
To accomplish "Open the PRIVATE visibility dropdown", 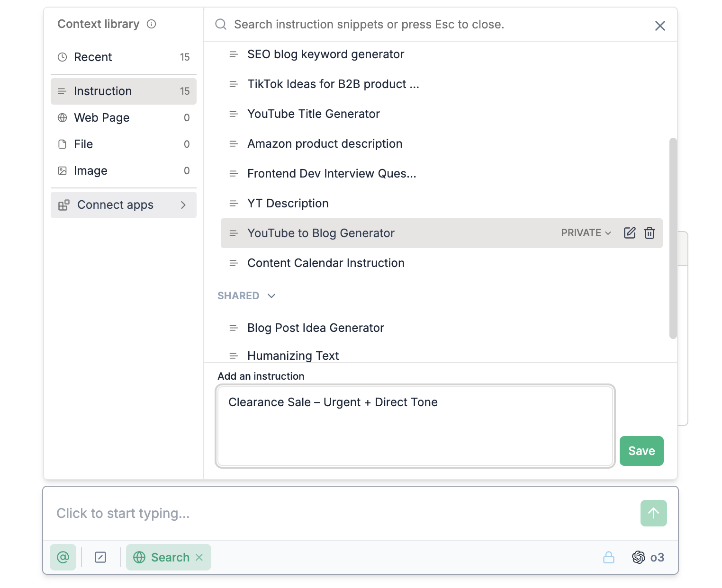I will 586,233.
